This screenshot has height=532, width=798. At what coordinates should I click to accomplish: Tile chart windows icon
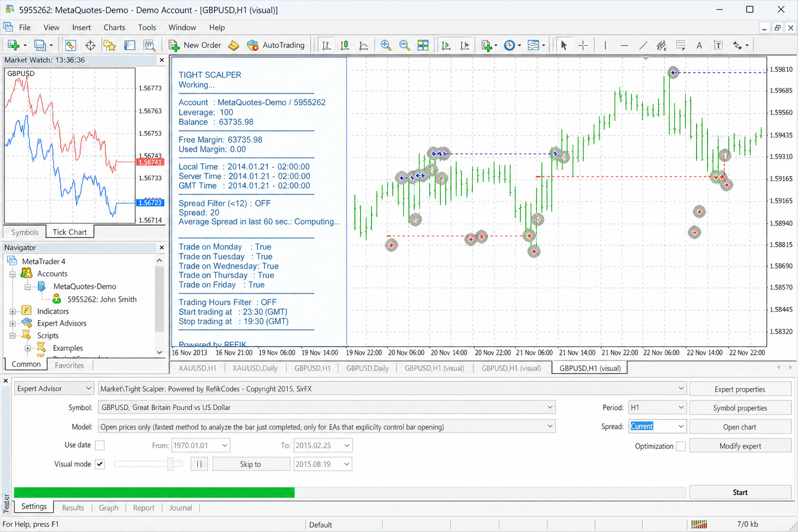(x=423, y=45)
